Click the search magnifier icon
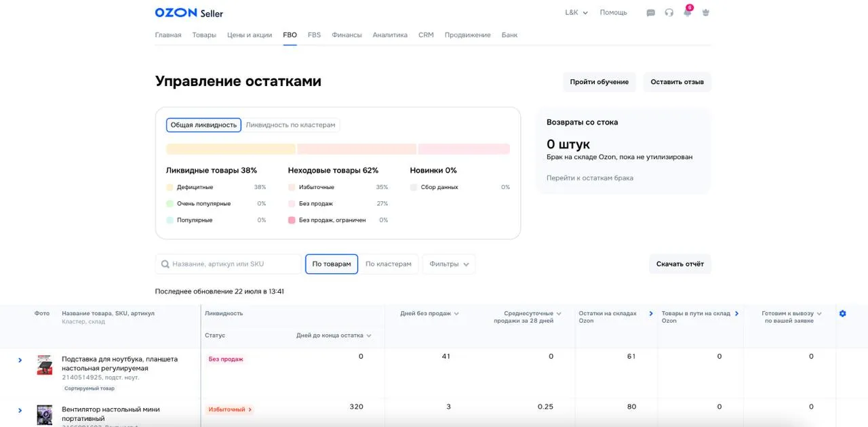868x427 pixels. pyautogui.click(x=165, y=264)
